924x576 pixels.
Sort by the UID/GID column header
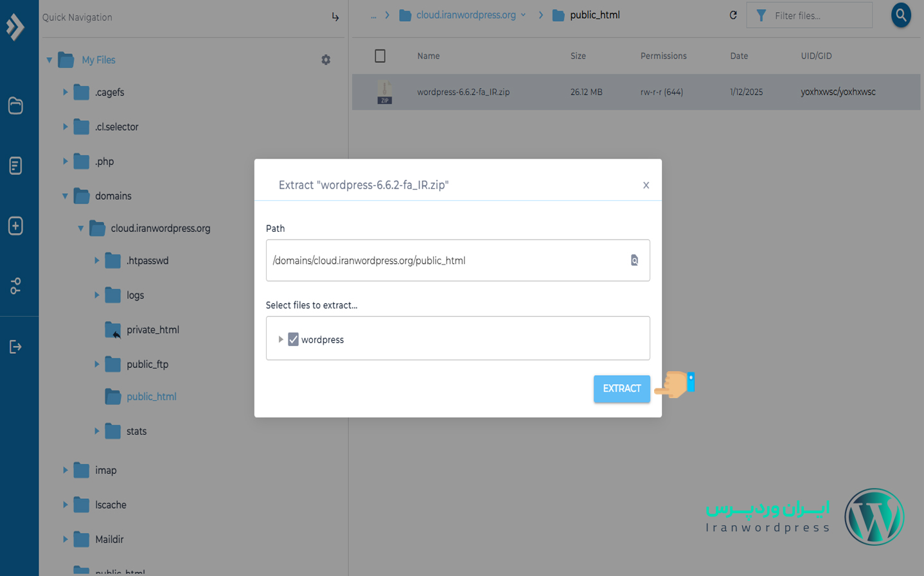click(x=816, y=56)
